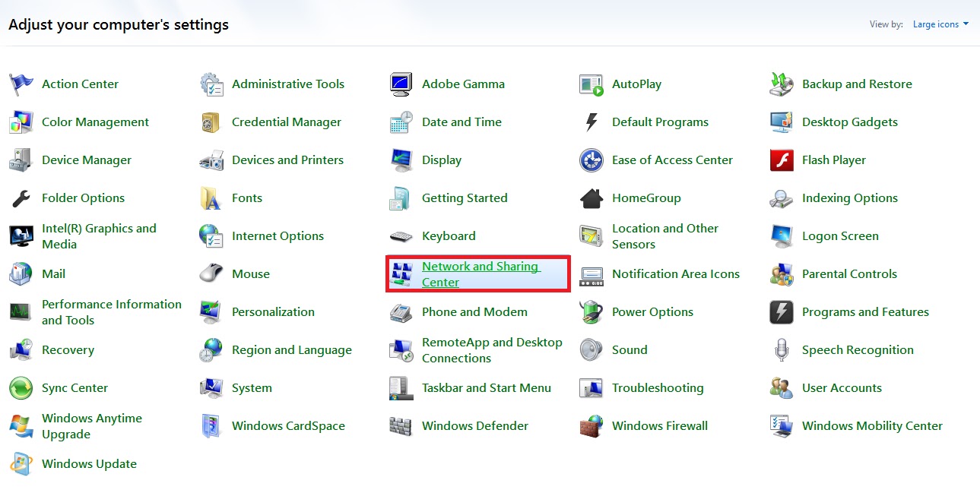The height and width of the screenshot is (493, 980).
Task: Click RemoteApp and Desktop Connections link
Action: coord(492,350)
